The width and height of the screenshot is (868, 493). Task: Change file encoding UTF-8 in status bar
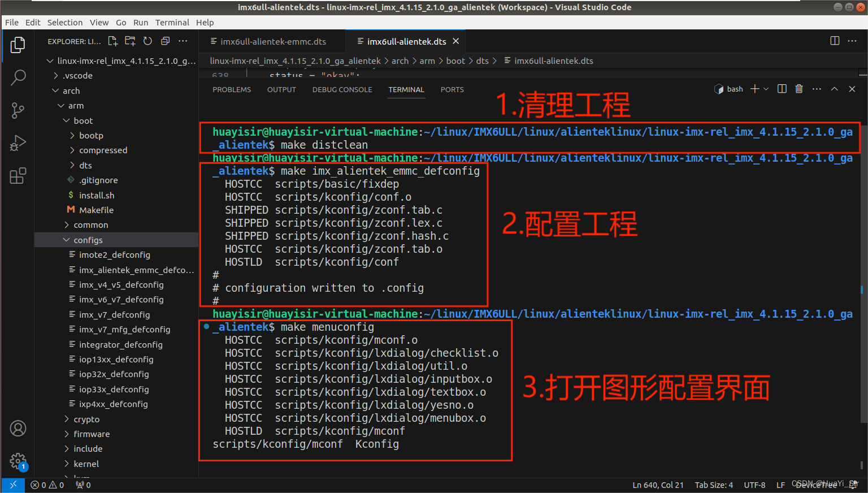click(754, 485)
